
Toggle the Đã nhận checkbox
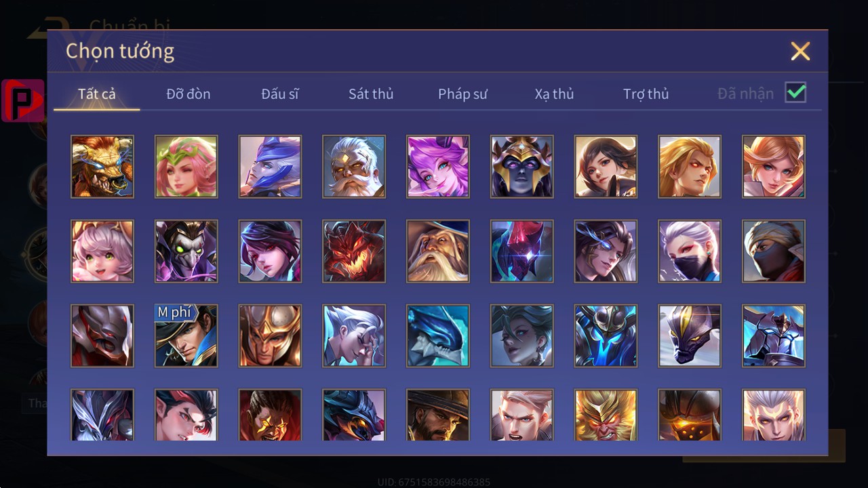click(795, 92)
